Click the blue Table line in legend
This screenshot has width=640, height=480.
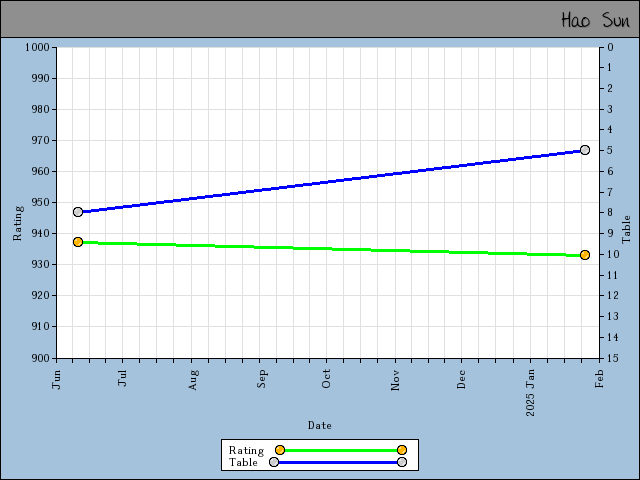(x=338, y=462)
